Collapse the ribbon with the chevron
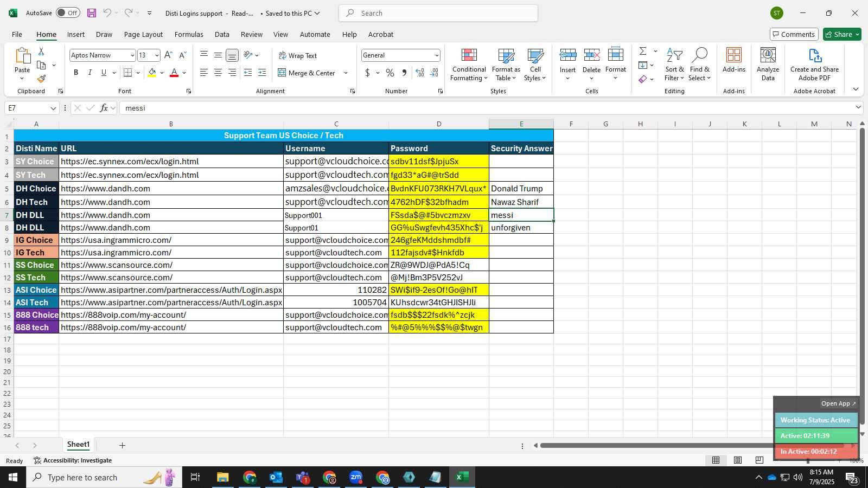Screen dimensions: 868x488 pos(856,89)
